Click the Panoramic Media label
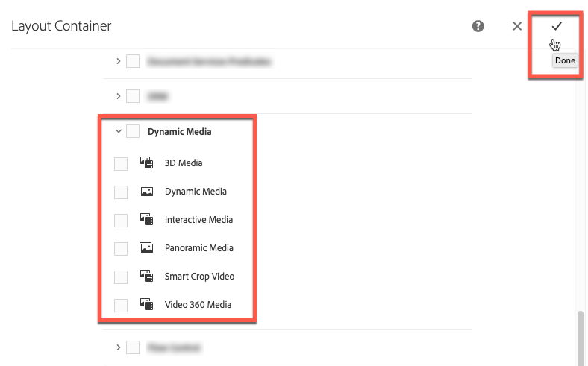 tap(199, 248)
